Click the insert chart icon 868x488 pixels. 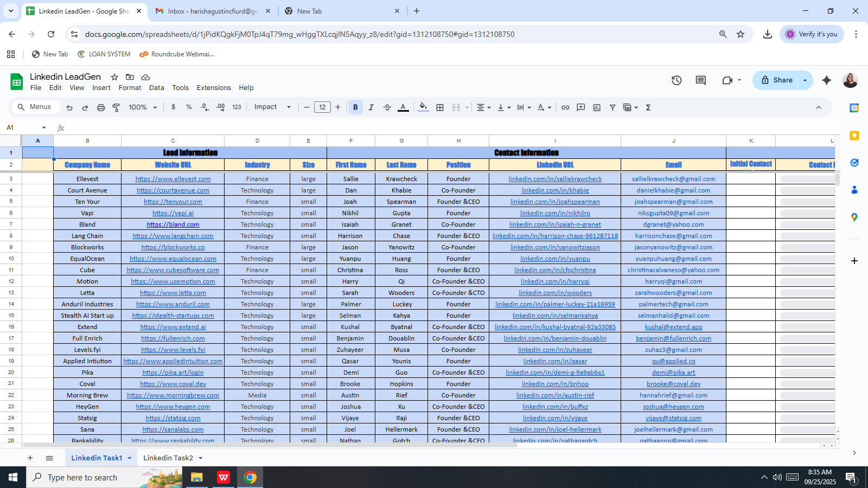coord(597,107)
